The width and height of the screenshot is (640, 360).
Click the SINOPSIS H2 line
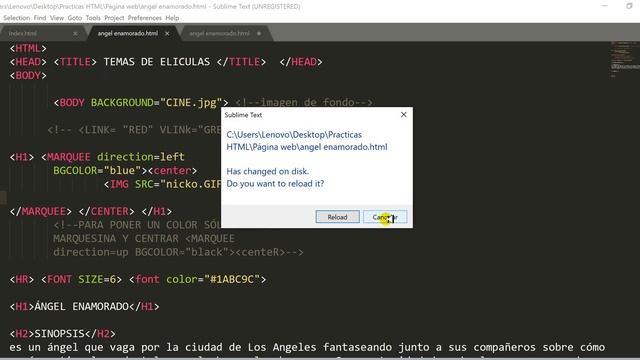click(x=62, y=334)
